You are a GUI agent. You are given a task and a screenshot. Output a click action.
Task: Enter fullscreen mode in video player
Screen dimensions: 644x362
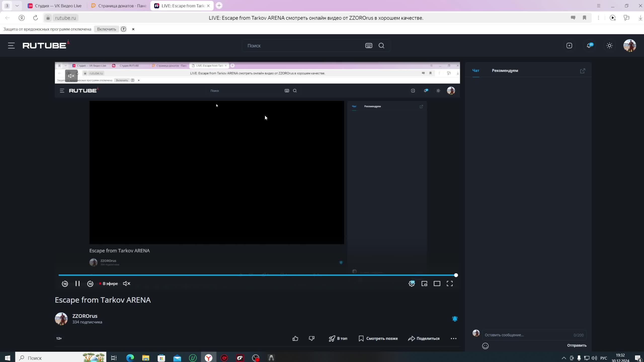[450, 284]
